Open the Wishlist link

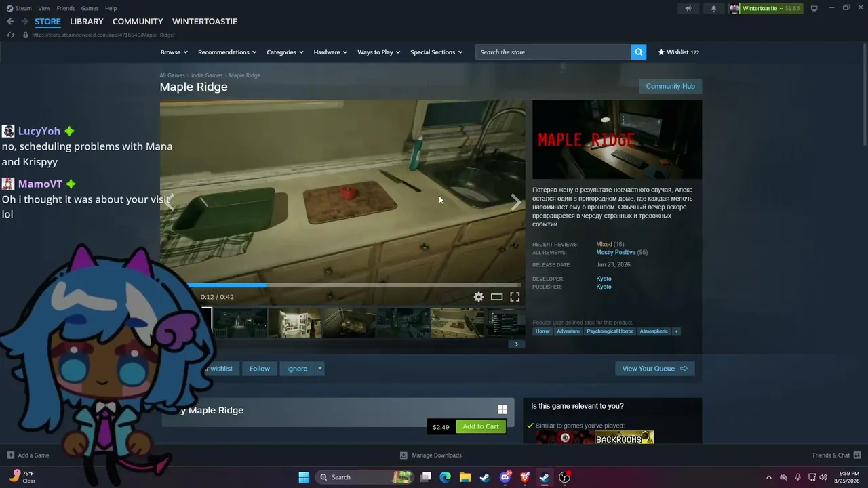click(x=678, y=52)
